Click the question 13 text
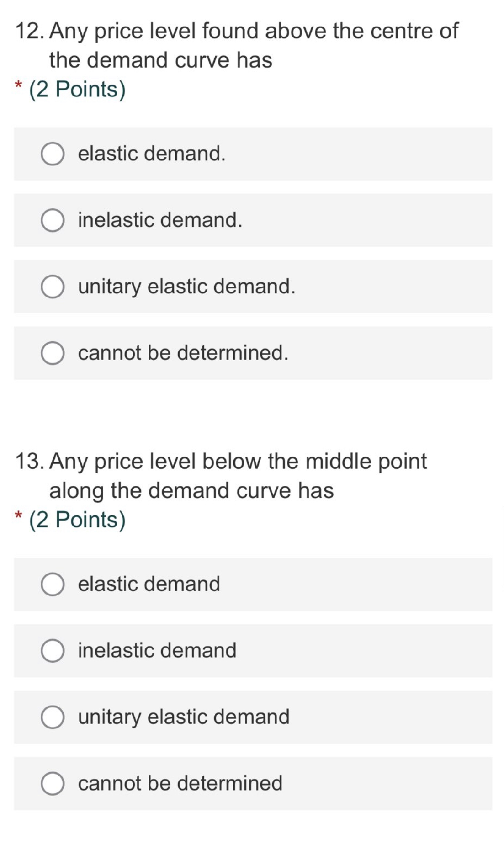The width and height of the screenshot is (504, 850). pyautogui.click(x=222, y=475)
